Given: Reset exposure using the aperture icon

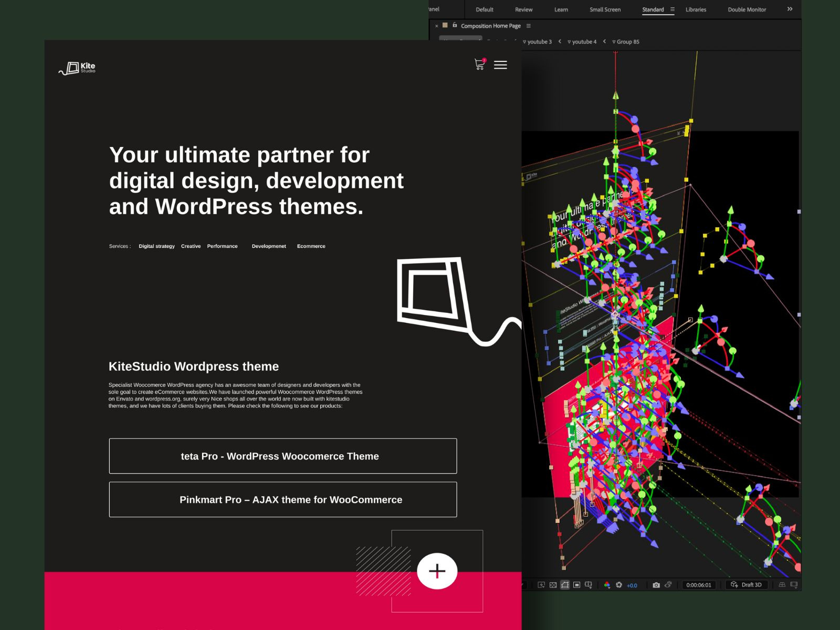Looking at the screenshot, I should coord(619,585).
